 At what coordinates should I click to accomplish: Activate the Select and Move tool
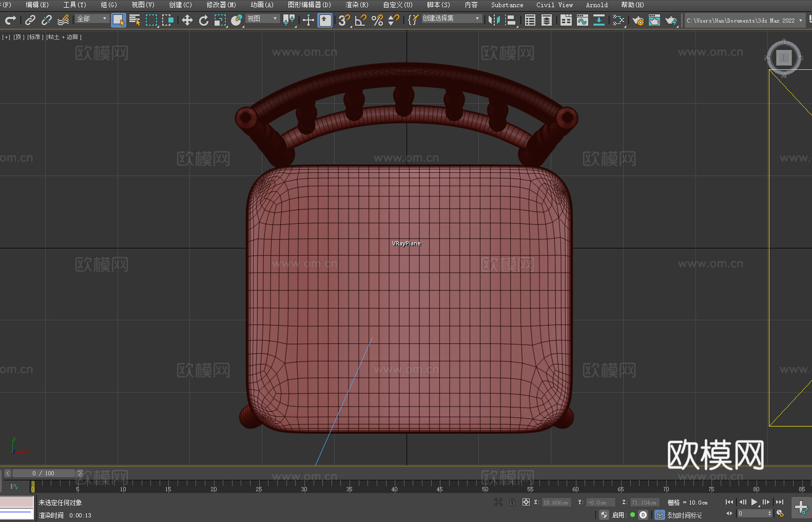(187, 20)
